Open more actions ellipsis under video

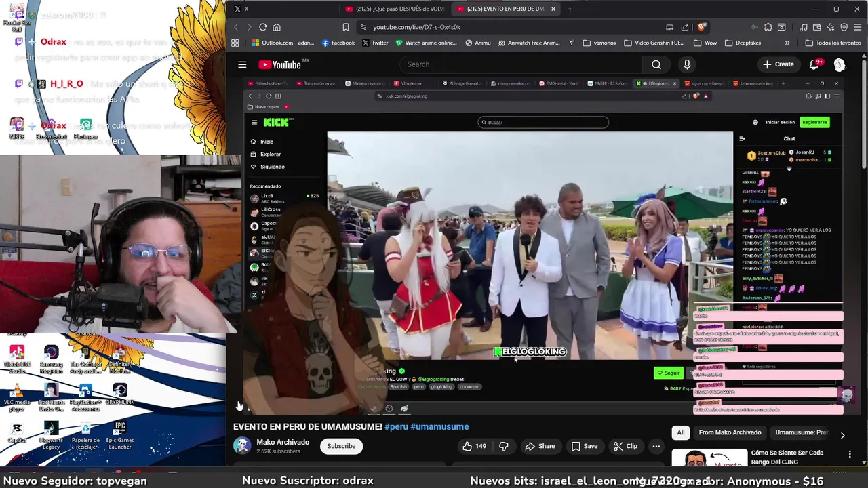click(656, 446)
